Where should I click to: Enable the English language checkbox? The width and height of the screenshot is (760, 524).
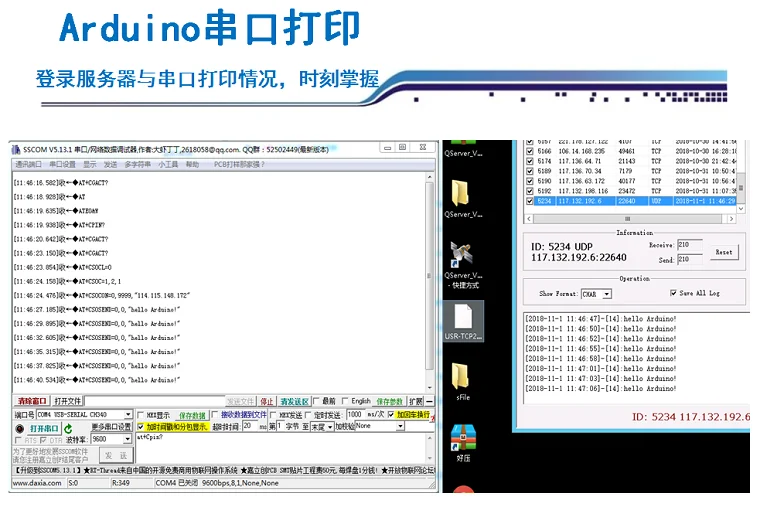345,401
